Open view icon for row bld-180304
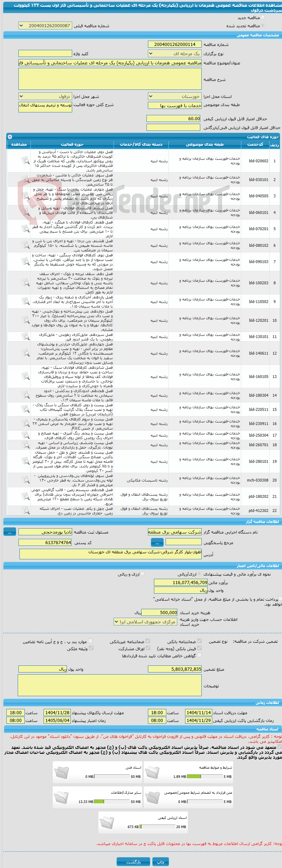The height and width of the screenshot is (868, 282). coord(25,395)
